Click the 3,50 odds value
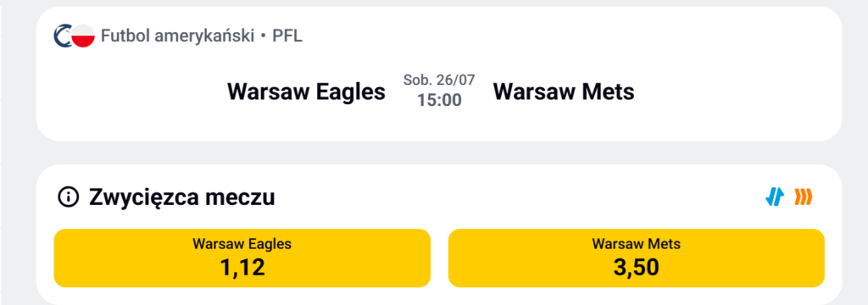The width and height of the screenshot is (868, 305). 636,268
